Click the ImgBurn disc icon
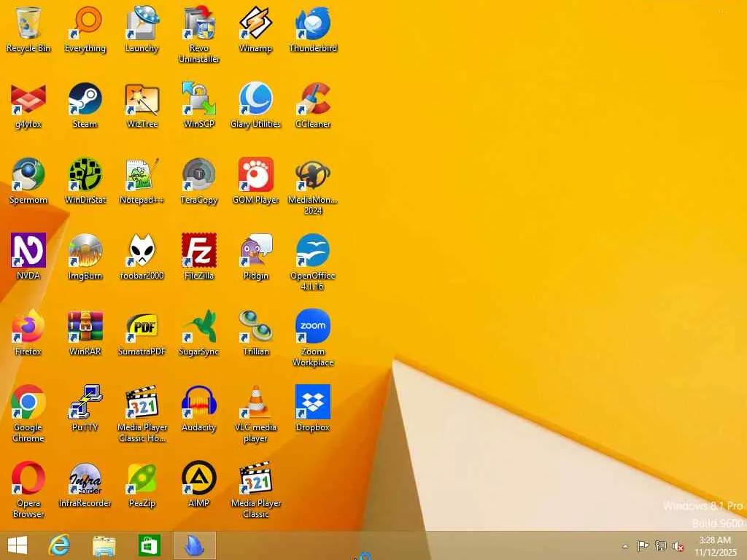Image resolution: width=747 pixels, height=560 pixels. (x=85, y=256)
